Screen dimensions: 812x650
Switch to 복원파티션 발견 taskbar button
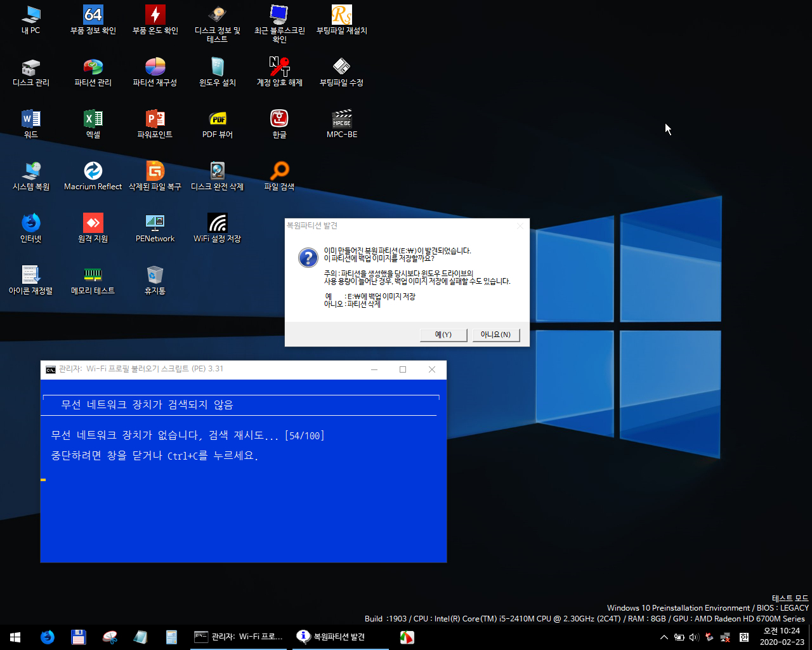point(341,637)
